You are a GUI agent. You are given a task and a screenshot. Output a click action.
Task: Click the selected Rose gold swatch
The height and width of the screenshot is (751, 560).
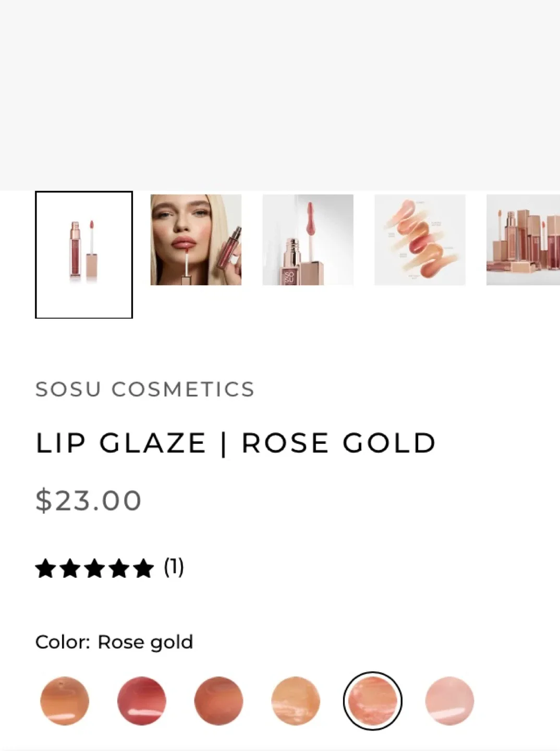pyautogui.click(x=372, y=701)
